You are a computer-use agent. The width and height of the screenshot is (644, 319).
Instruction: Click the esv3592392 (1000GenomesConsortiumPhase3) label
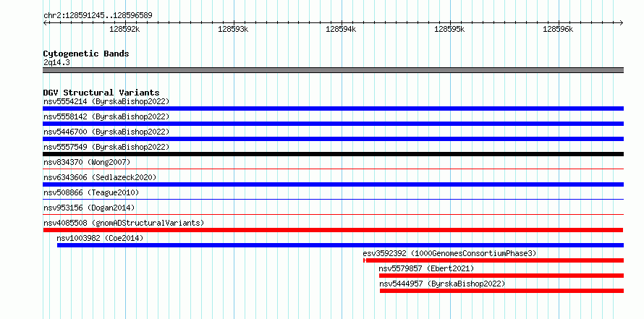450,253
